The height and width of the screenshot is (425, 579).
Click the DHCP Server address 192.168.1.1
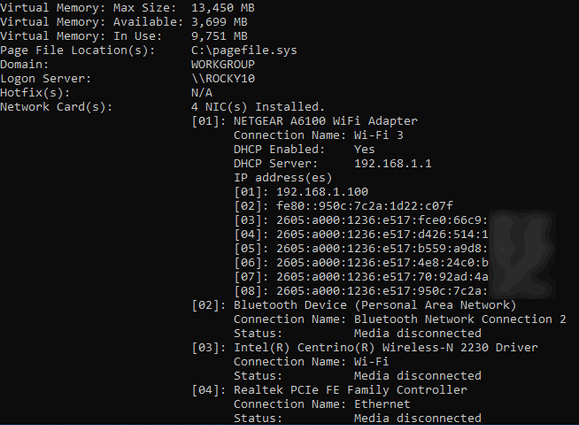393,164
